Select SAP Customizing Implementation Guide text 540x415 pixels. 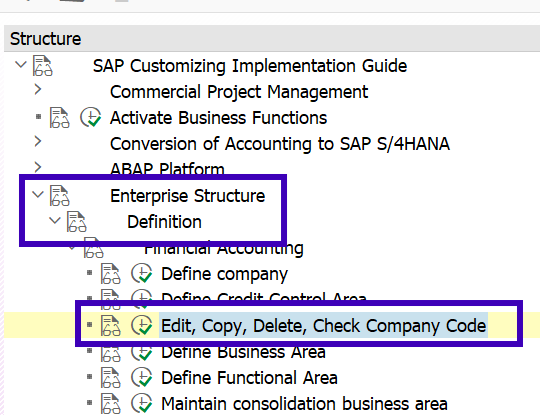250,65
